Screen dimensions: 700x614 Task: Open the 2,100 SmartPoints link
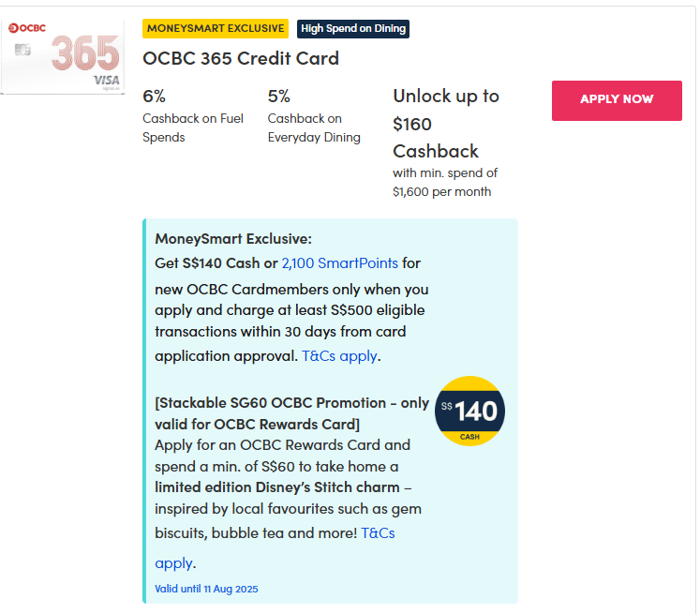(x=339, y=263)
